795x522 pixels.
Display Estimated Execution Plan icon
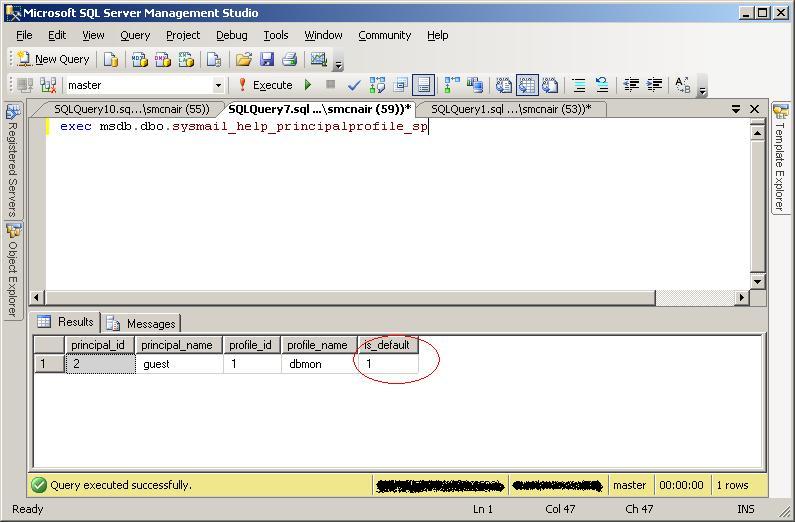tap(377, 85)
